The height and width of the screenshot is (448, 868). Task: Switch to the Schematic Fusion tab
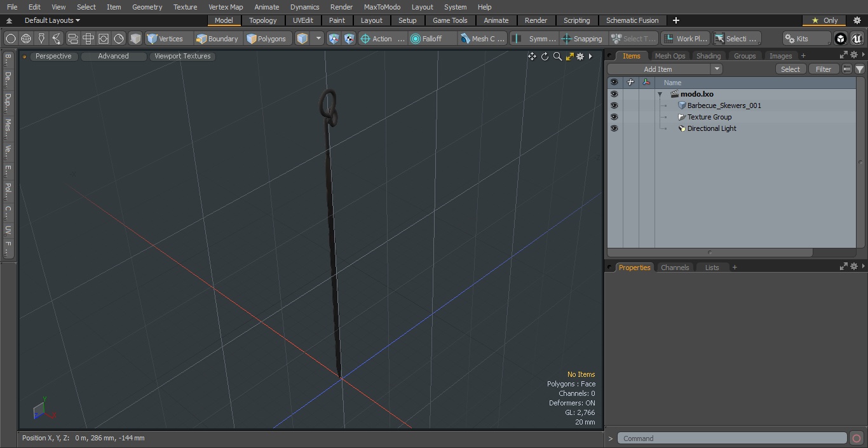632,20
